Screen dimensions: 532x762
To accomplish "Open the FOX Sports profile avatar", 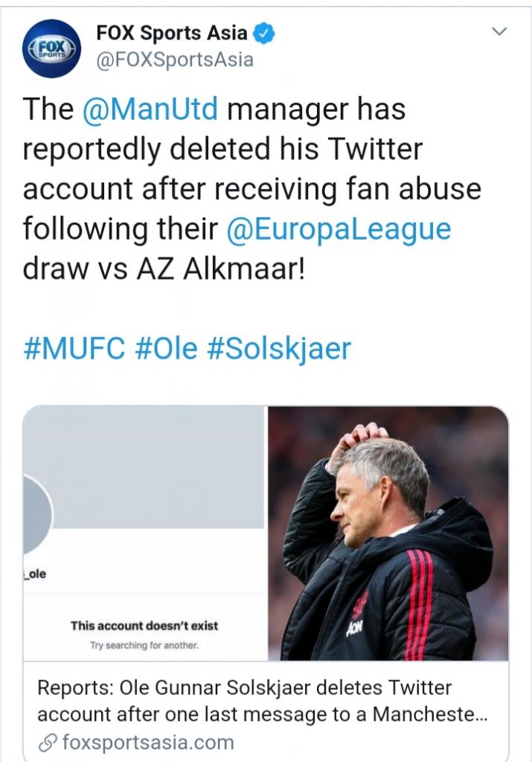I will 51,49.
